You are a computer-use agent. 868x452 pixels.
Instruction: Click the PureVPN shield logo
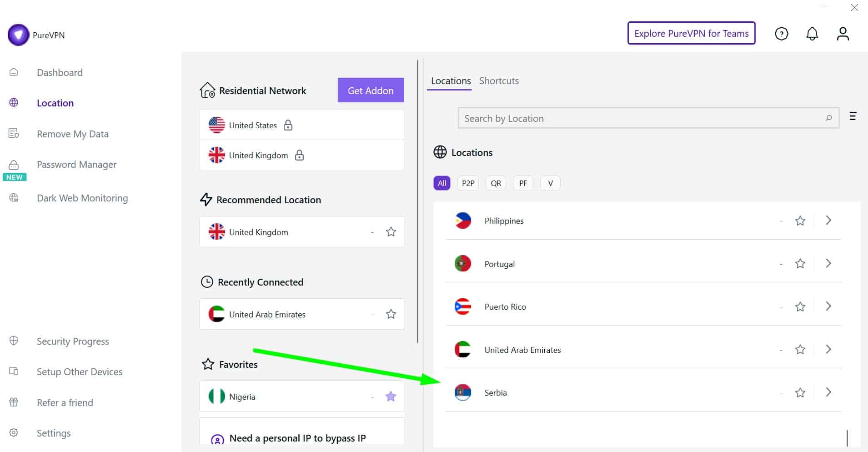(x=18, y=35)
